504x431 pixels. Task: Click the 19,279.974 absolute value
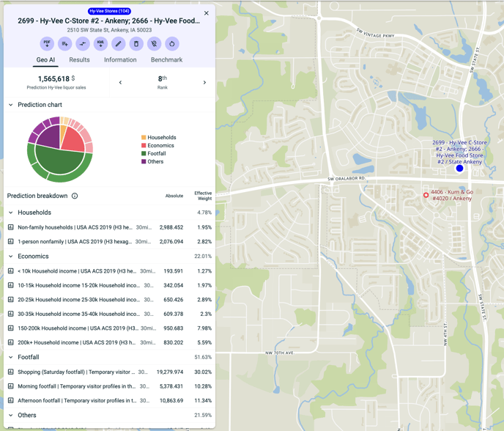[170, 372]
